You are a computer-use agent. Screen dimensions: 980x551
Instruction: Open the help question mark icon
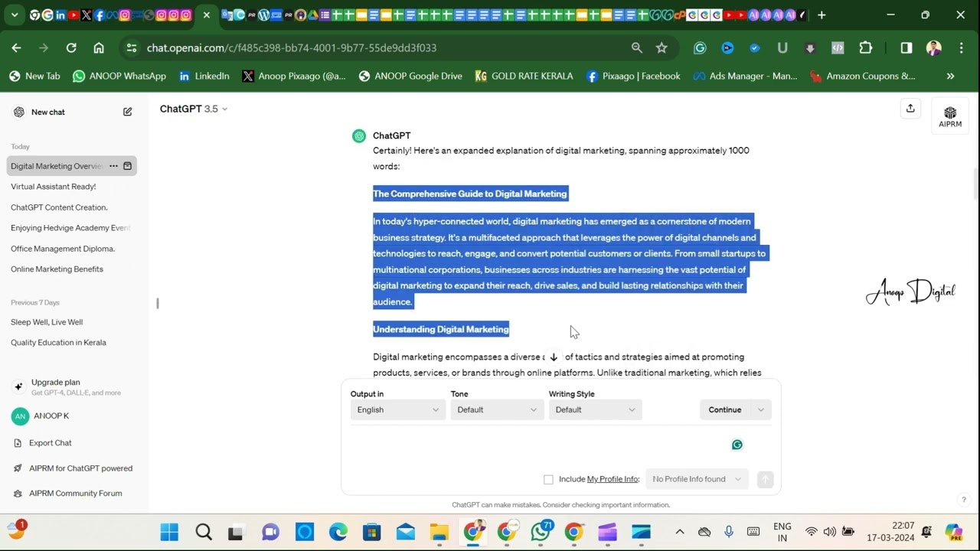coord(964,500)
